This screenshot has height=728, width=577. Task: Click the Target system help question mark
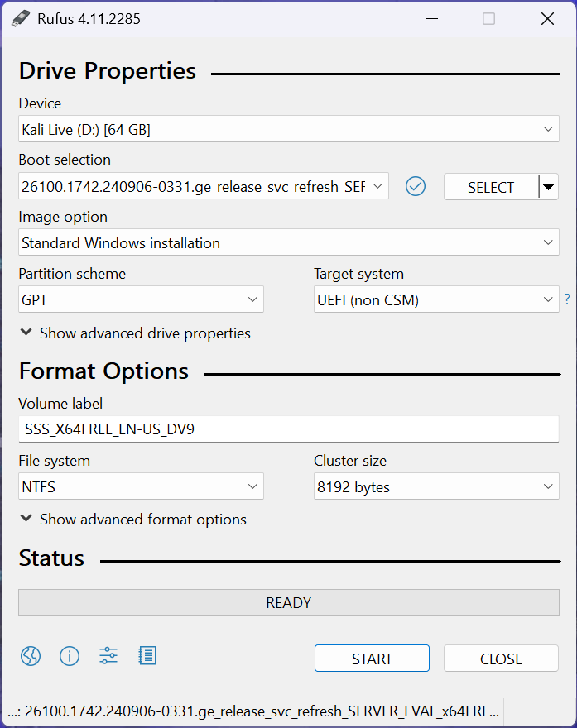coord(567,299)
